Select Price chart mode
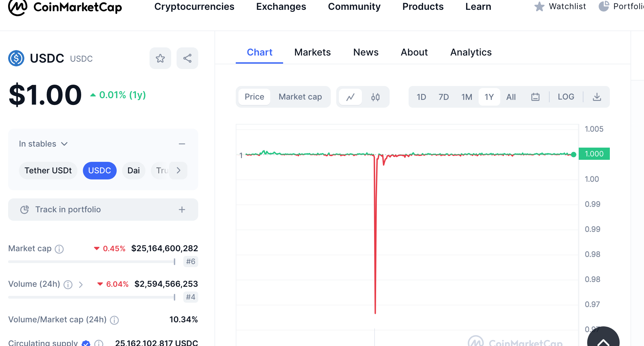 coord(254,97)
